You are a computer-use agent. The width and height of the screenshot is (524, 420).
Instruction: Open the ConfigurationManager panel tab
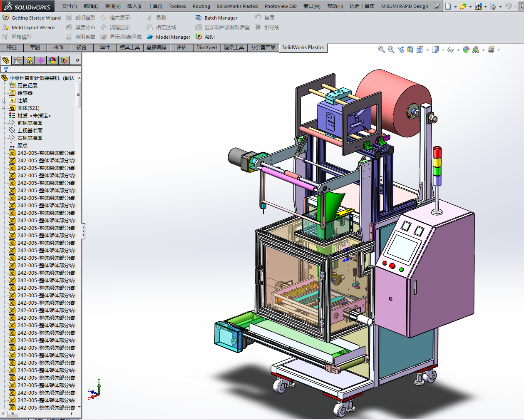point(29,60)
